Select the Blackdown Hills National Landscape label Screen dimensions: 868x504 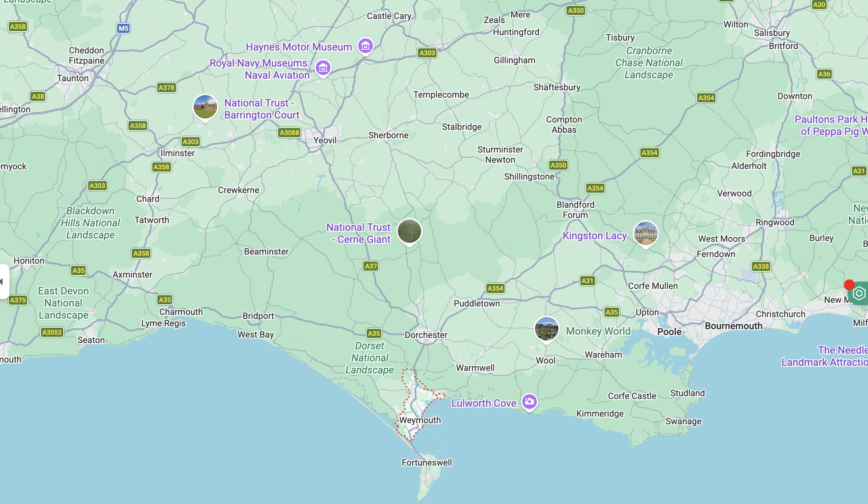(x=90, y=223)
